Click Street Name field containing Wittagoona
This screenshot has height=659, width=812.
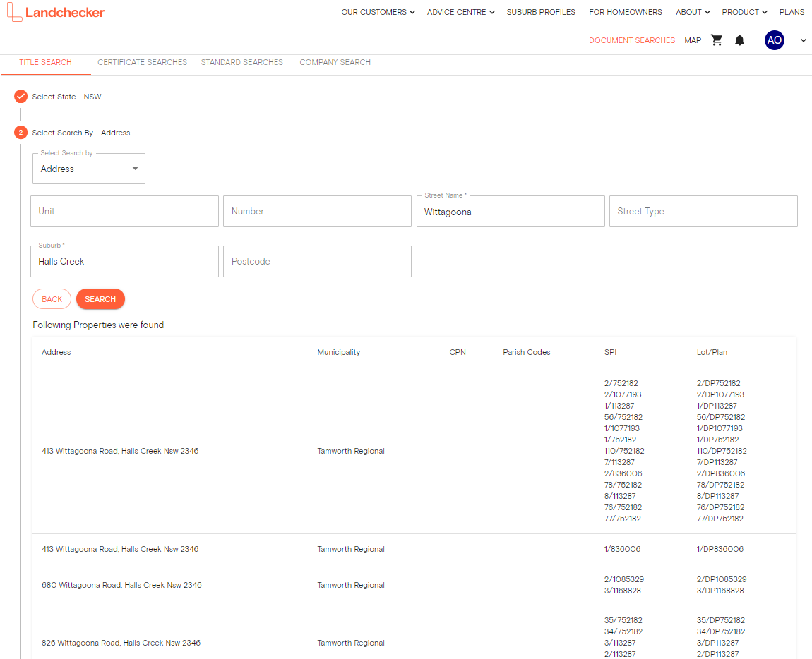[511, 211]
